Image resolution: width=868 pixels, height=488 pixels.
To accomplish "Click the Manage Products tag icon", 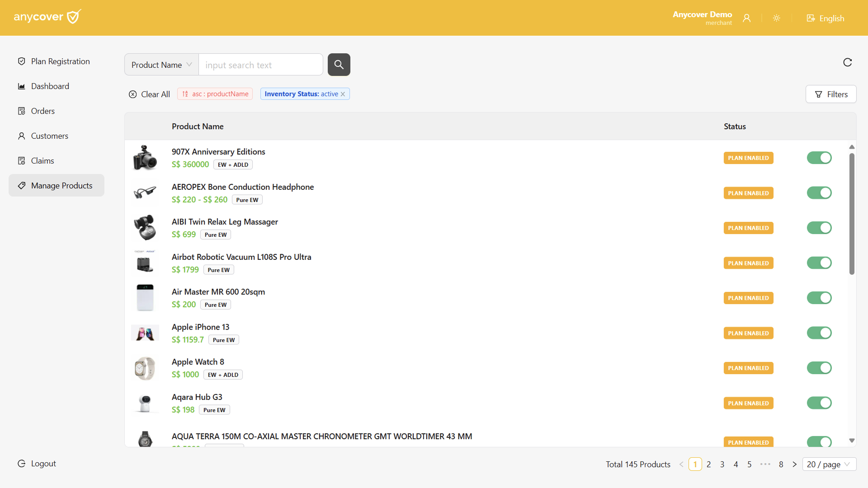I will point(21,185).
